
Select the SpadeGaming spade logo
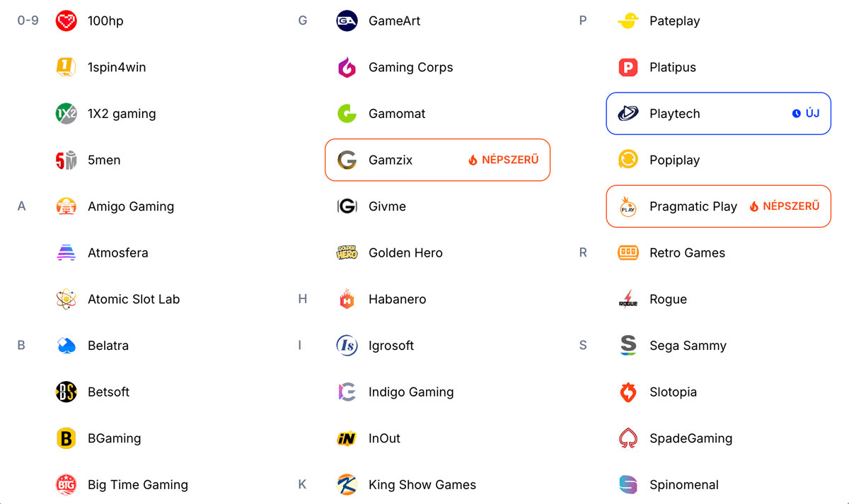[628, 438]
